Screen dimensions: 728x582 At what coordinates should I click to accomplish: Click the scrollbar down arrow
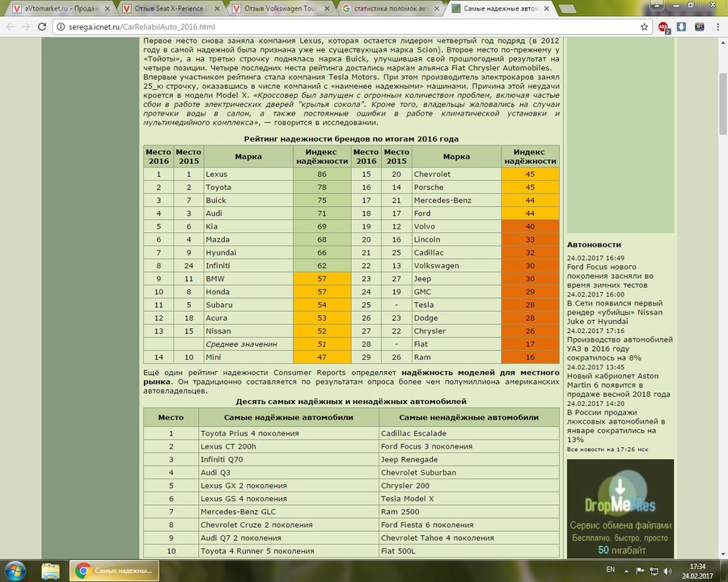click(x=723, y=555)
